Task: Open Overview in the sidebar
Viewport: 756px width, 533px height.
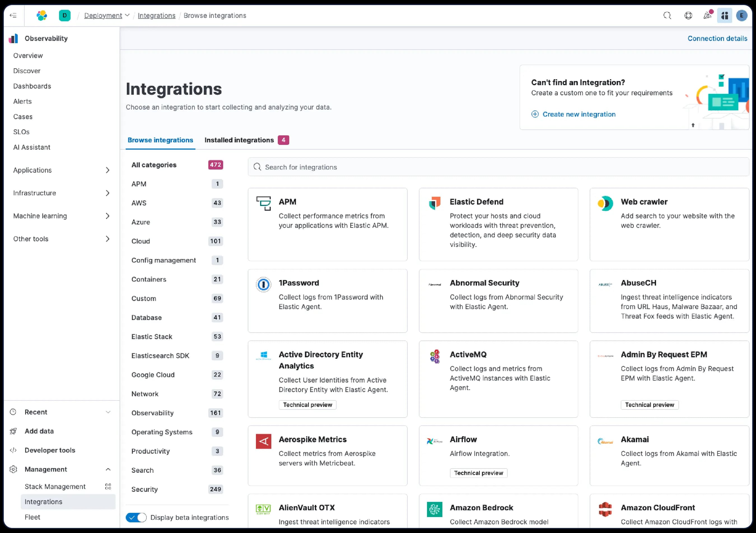Action: (x=28, y=55)
